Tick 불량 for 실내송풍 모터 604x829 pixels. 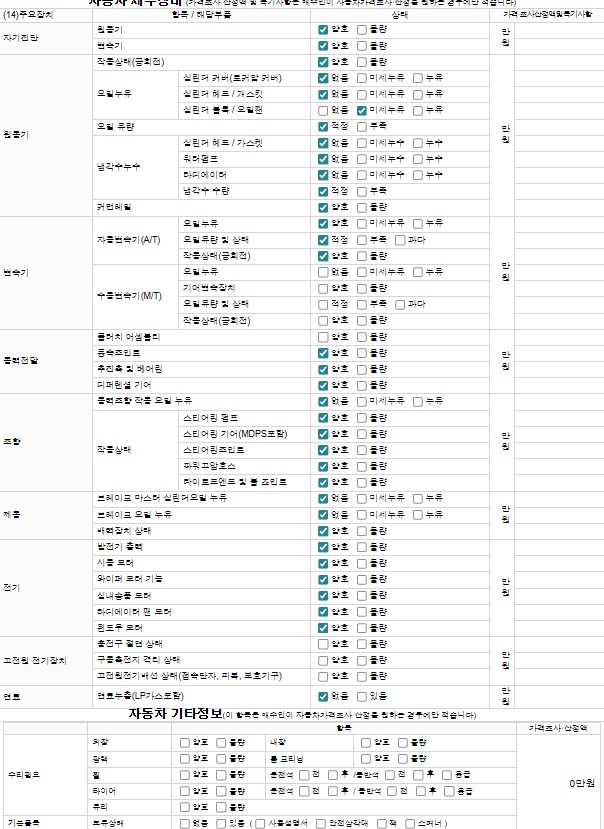click(362, 596)
